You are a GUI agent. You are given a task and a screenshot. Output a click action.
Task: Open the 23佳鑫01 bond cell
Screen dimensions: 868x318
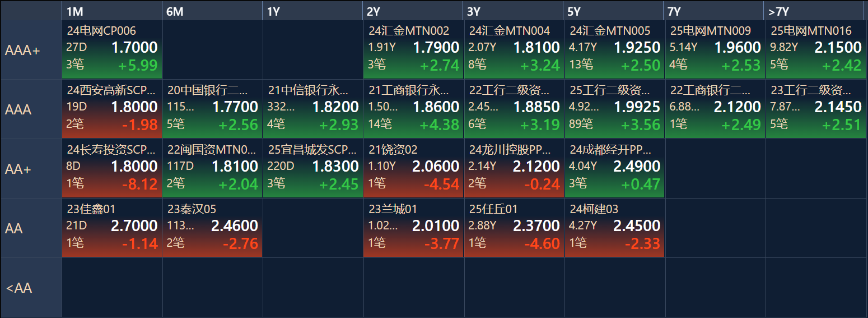[112, 229]
